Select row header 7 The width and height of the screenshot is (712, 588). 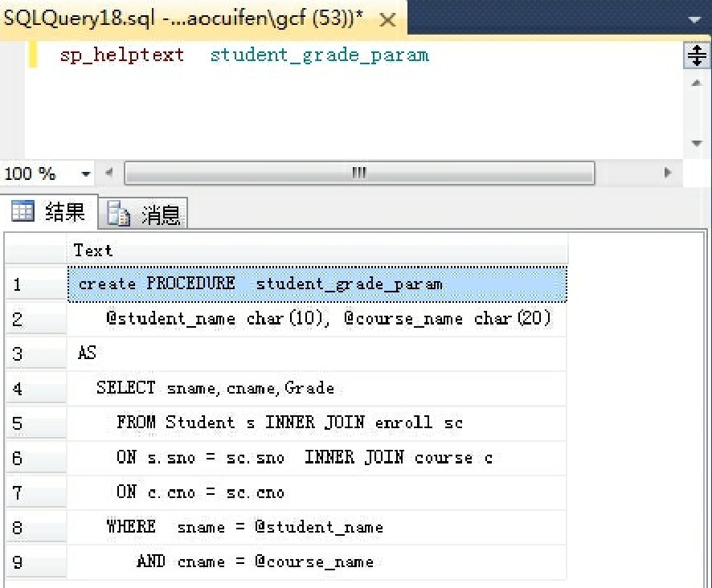coord(36,492)
